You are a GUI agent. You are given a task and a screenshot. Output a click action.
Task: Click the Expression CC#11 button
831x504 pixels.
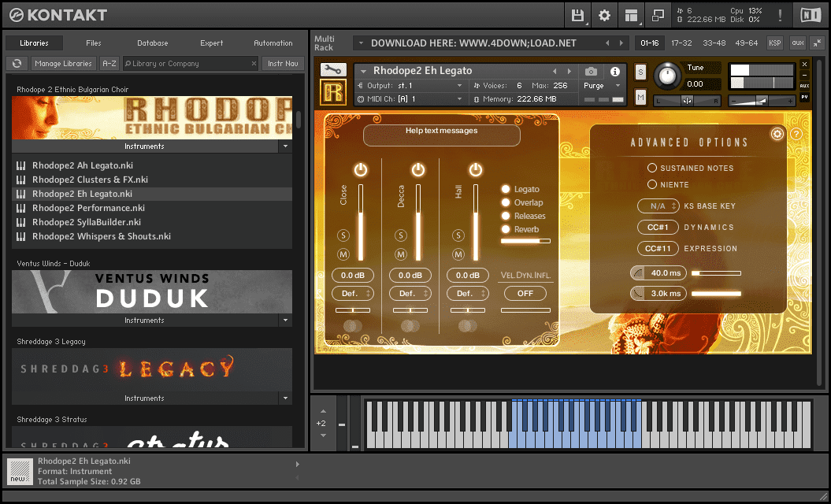[658, 248]
